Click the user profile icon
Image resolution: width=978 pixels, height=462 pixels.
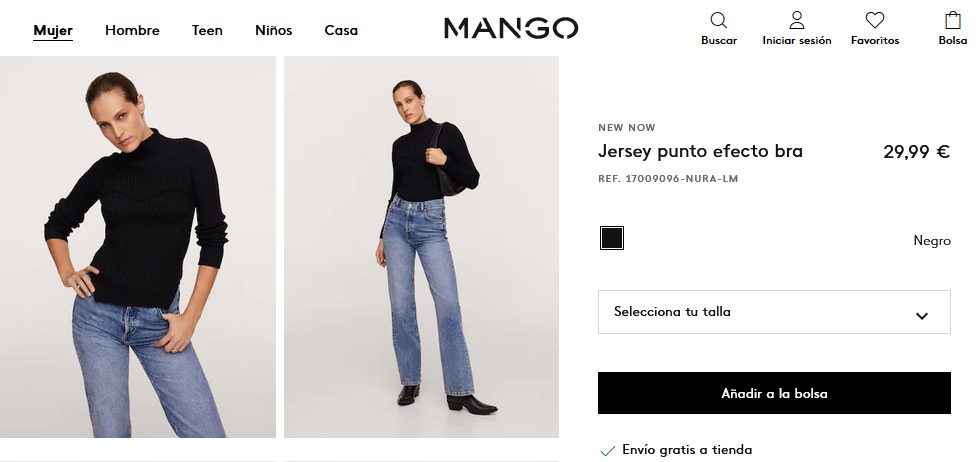click(x=796, y=20)
